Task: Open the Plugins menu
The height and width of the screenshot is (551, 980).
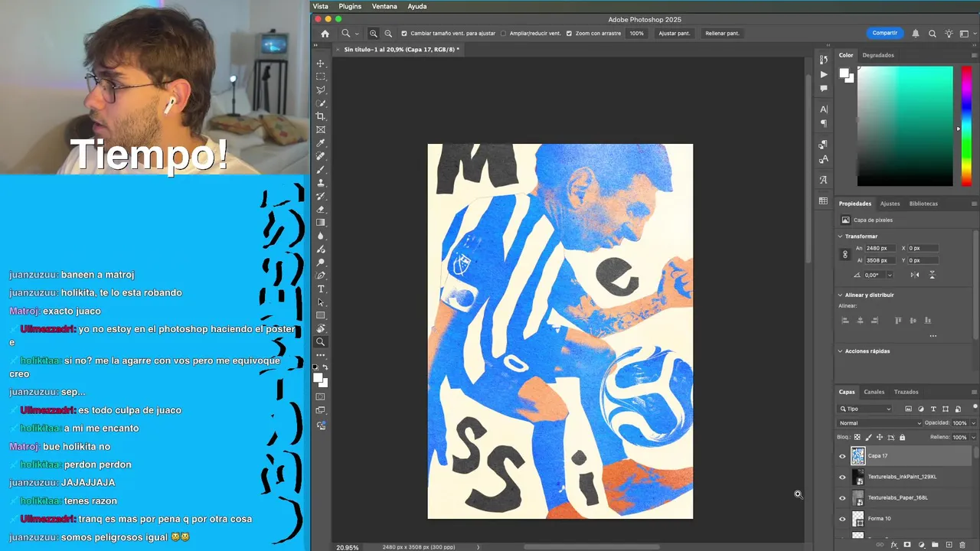Action: pyautogui.click(x=350, y=6)
